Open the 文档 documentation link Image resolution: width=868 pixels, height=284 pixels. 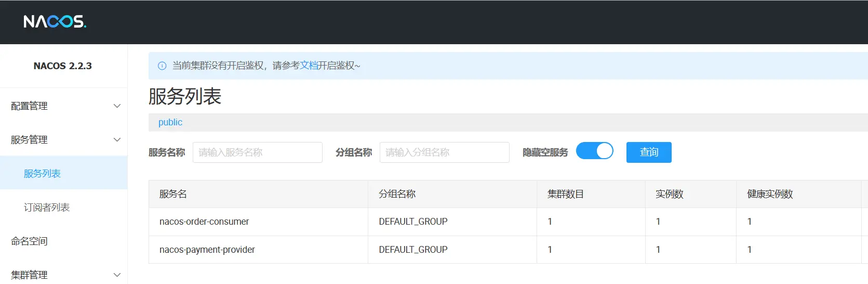pyautogui.click(x=309, y=66)
